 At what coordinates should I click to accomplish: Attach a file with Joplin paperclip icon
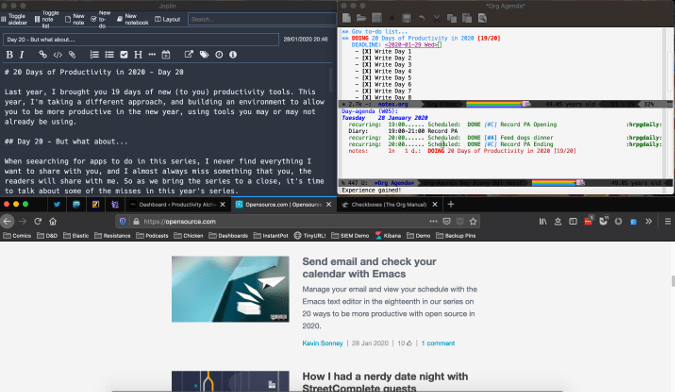(x=72, y=55)
